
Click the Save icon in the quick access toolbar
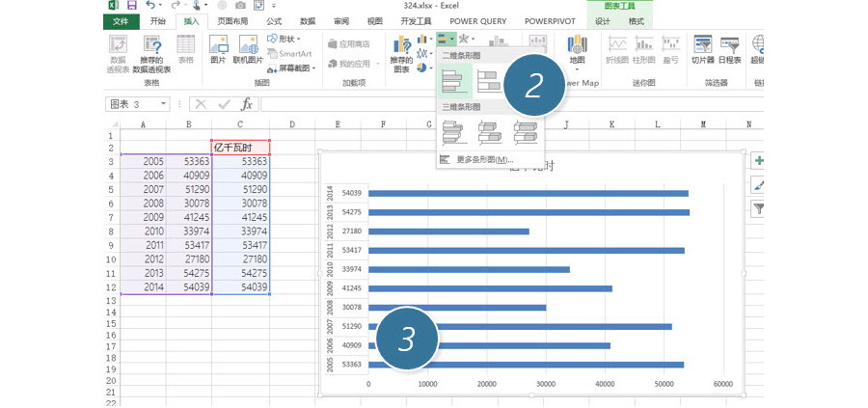[x=132, y=6]
